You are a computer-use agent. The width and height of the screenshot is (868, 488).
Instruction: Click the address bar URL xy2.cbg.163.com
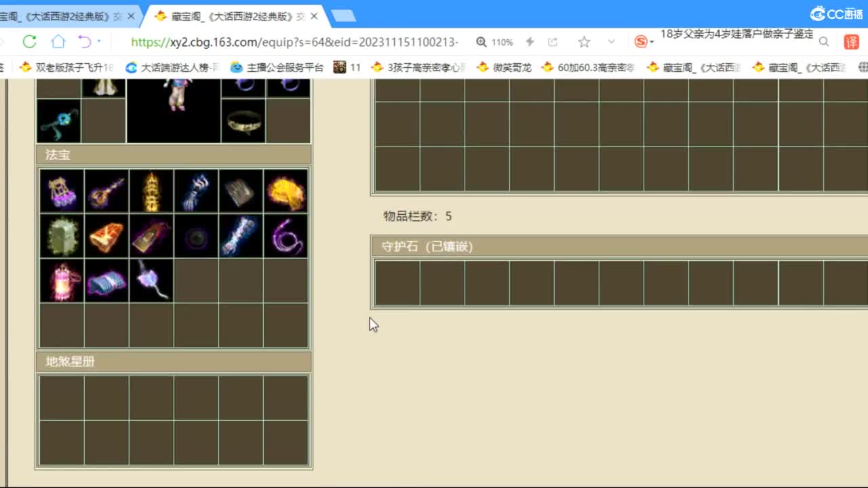(294, 42)
